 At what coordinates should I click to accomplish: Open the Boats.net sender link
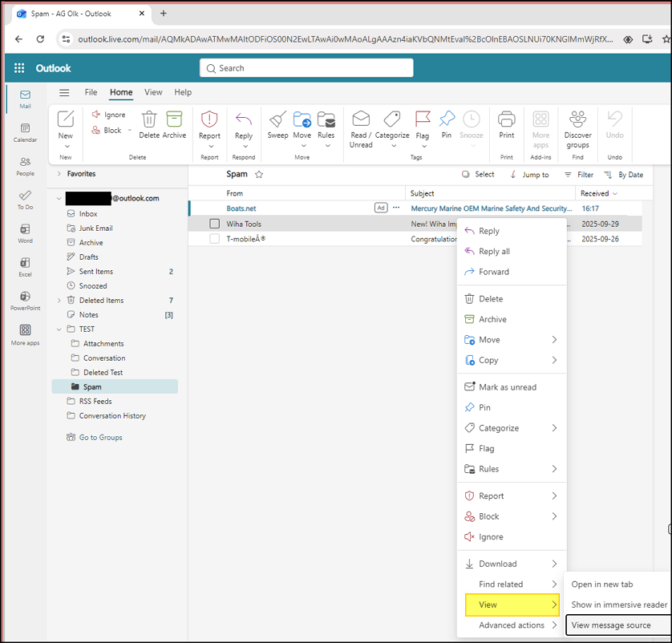(241, 208)
